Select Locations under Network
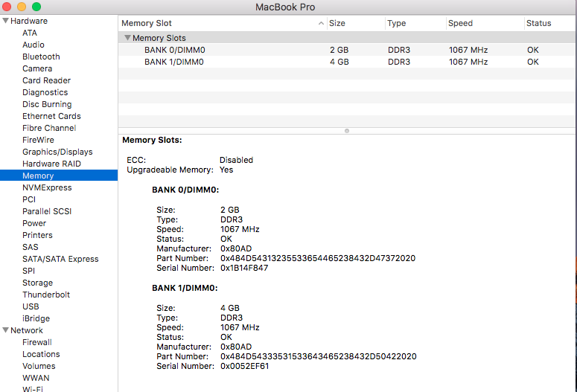Screen dimensions: 577x392 tap(41, 354)
